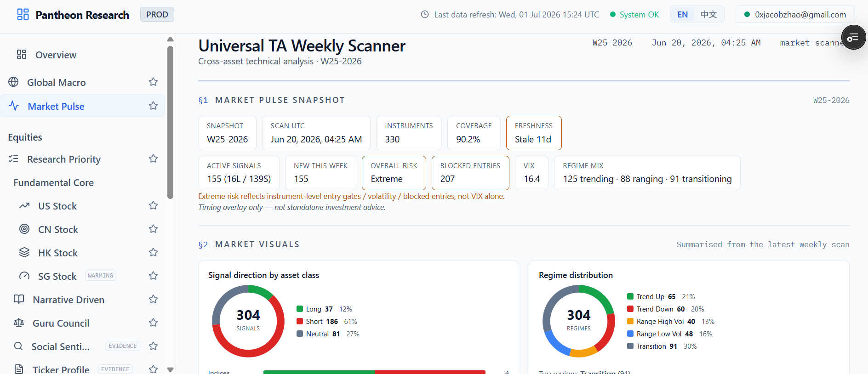Collapse the Fundamental Core group

[53, 183]
